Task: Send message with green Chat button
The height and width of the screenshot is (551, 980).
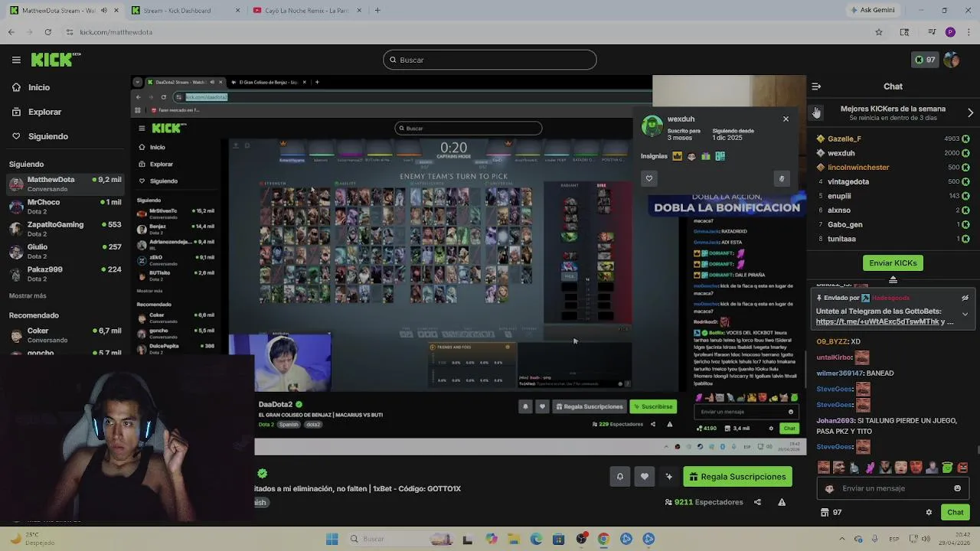Action: click(955, 512)
